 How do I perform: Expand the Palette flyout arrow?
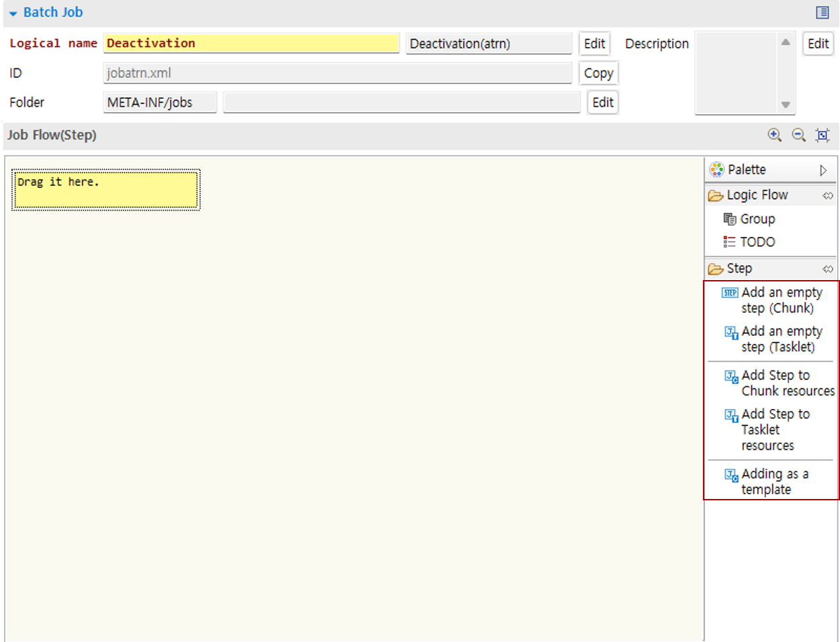coord(823,171)
